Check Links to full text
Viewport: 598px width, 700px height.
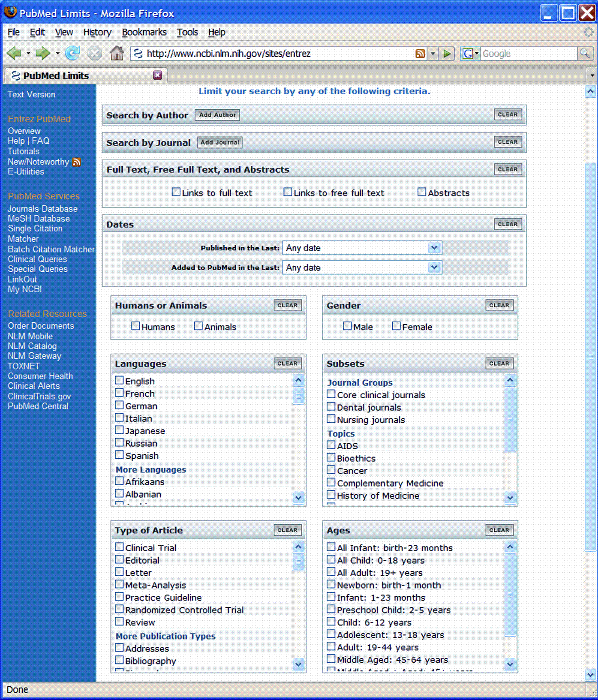(176, 192)
